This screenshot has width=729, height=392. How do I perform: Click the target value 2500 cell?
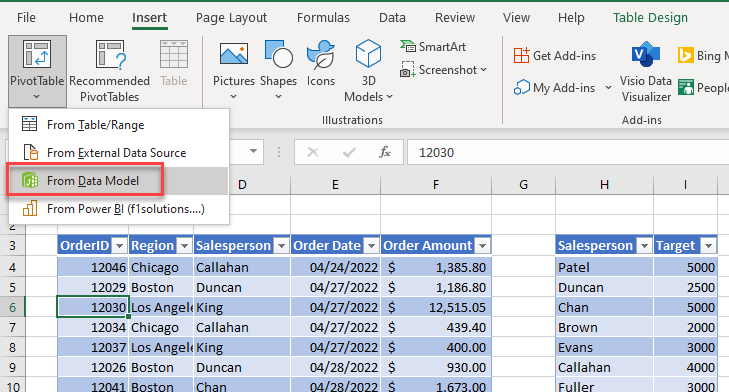click(x=685, y=287)
